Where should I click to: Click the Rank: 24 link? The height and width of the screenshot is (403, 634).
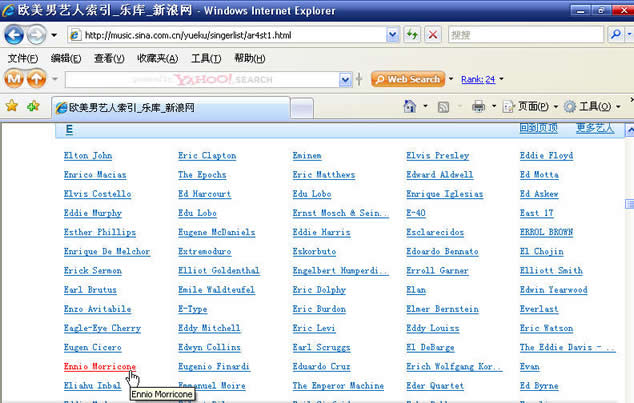tap(478, 79)
